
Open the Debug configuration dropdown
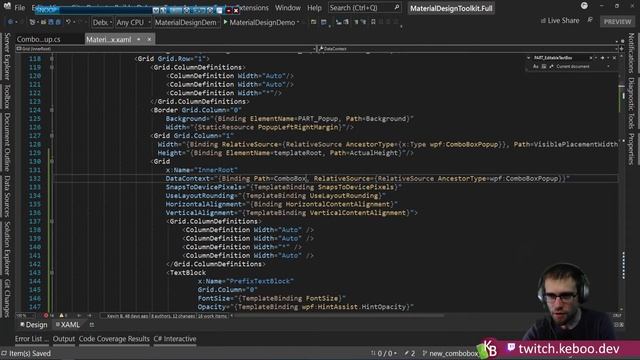(102, 22)
